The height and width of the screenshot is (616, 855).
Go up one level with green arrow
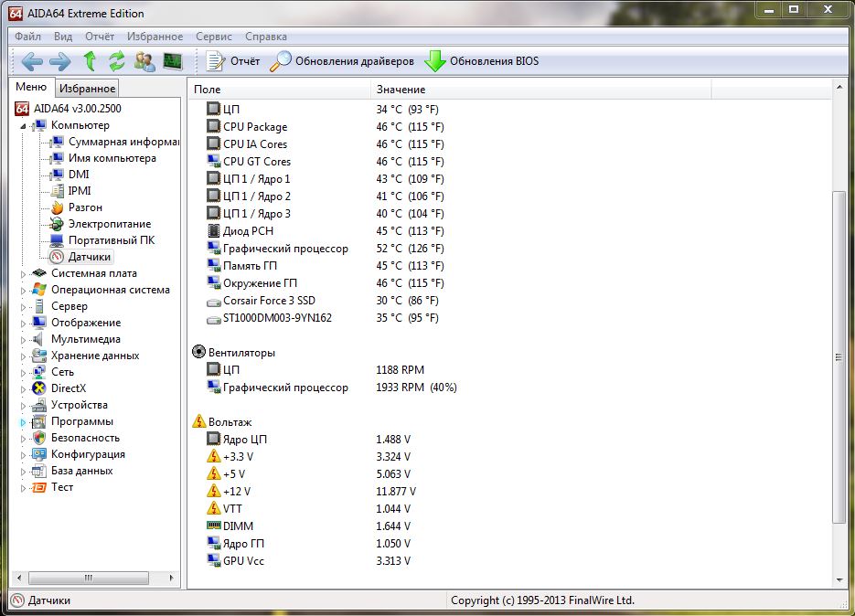tap(90, 61)
